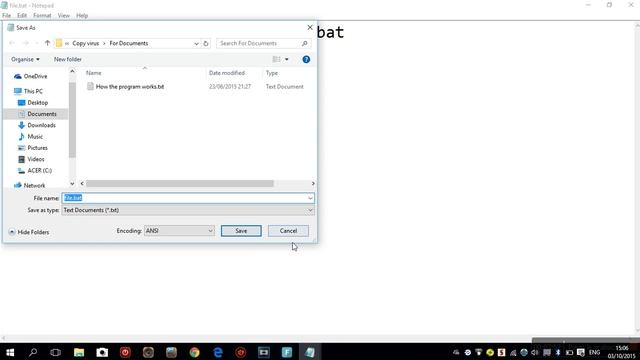This screenshot has width=640, height=360.
Task: Open the Organise dropdown menu
Action: tap(25, 59)
